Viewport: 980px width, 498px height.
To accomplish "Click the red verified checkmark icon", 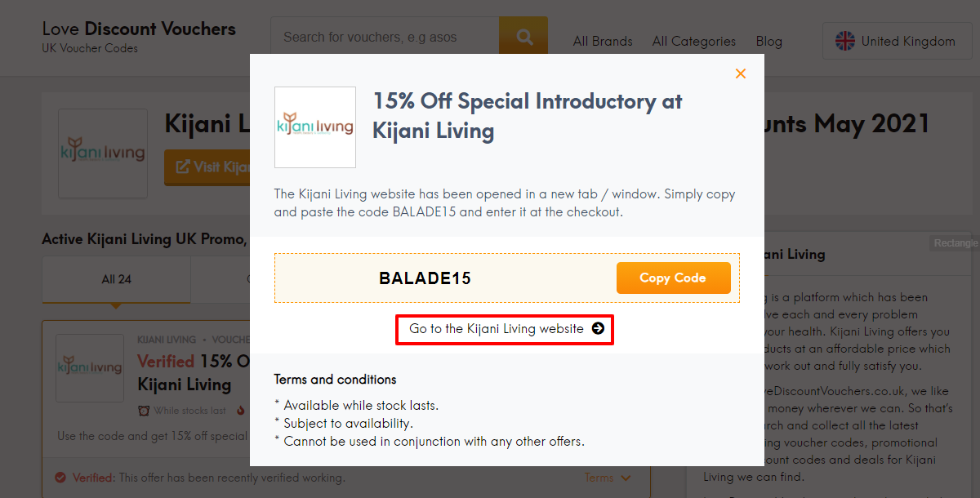I will [60, 478].
